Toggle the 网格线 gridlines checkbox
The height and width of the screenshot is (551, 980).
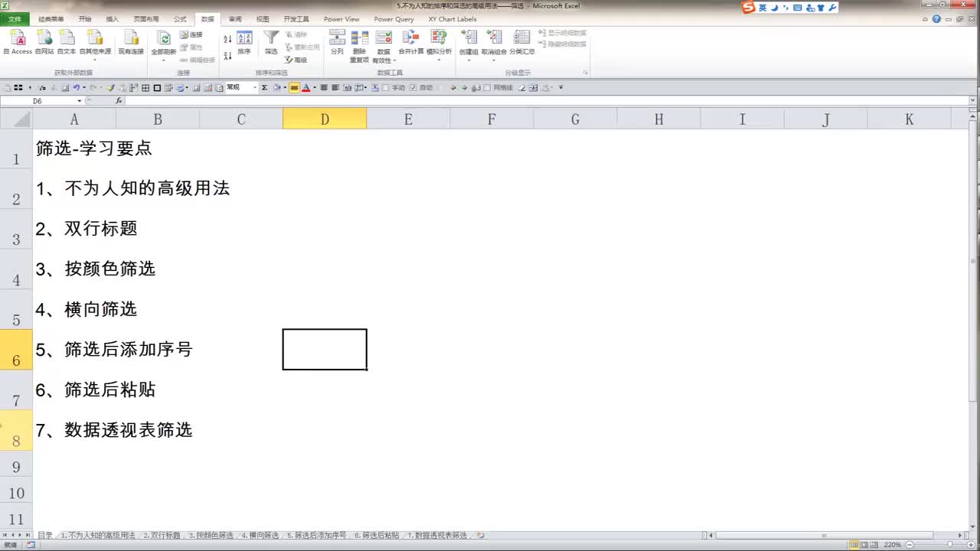[x=487, y=88]
